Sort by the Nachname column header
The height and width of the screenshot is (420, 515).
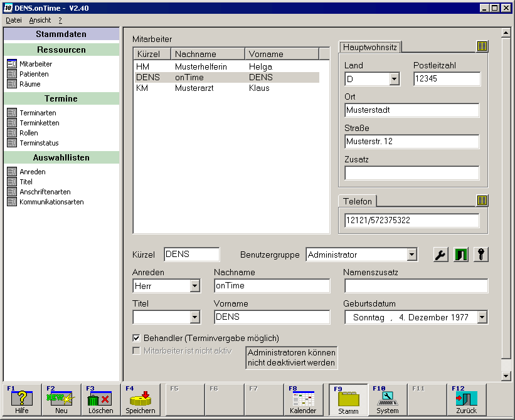click(x=208, y=54)
